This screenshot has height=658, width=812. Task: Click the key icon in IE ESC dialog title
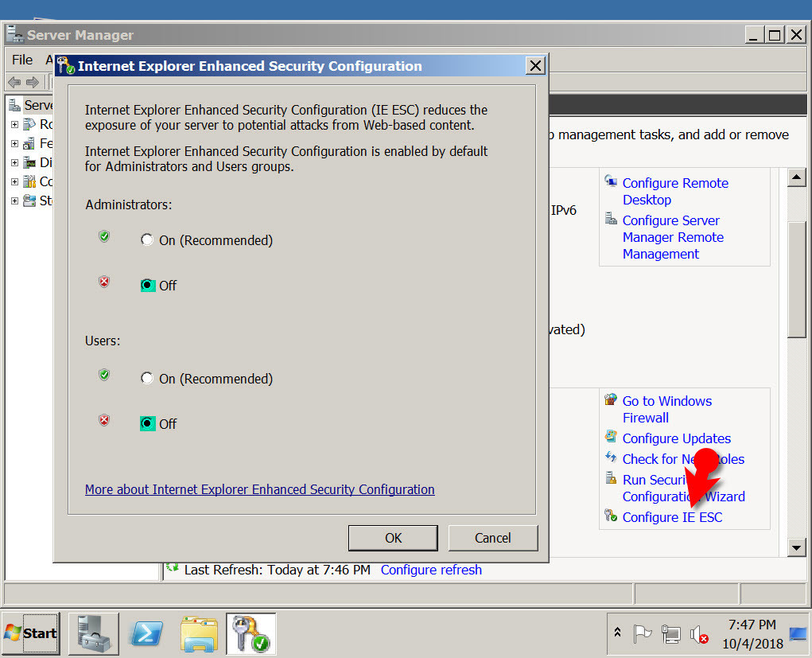[x=66, y=66]
